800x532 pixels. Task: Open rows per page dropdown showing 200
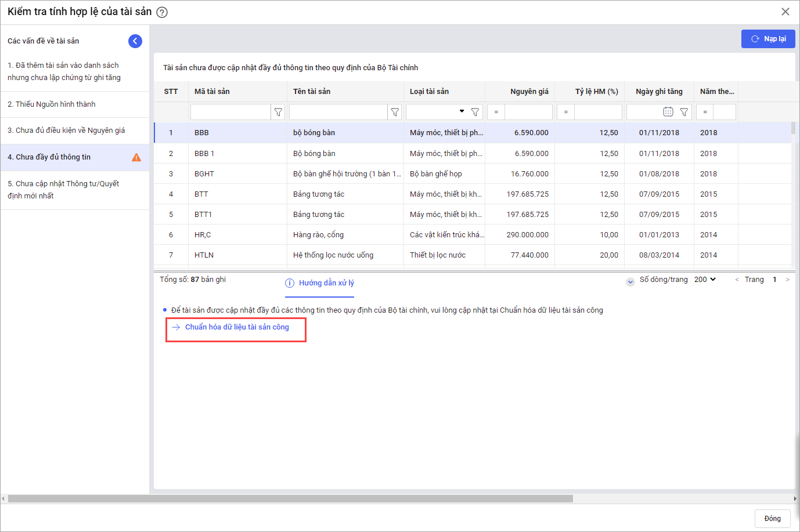click(705, 280)
